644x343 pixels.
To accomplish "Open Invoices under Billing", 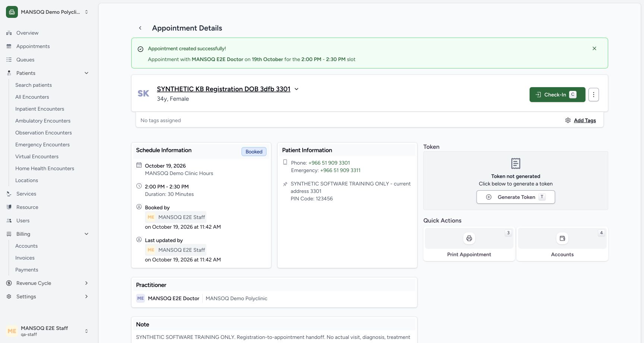I will click(25, 258).
